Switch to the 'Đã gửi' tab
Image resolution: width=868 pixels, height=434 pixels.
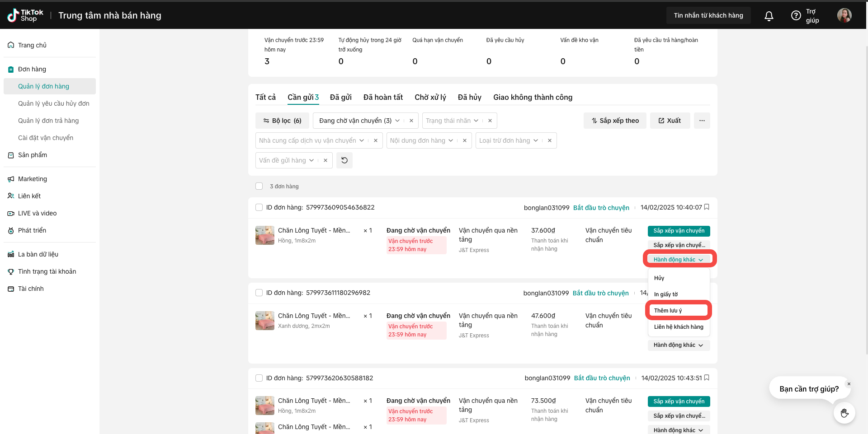(x=340, y=97)
